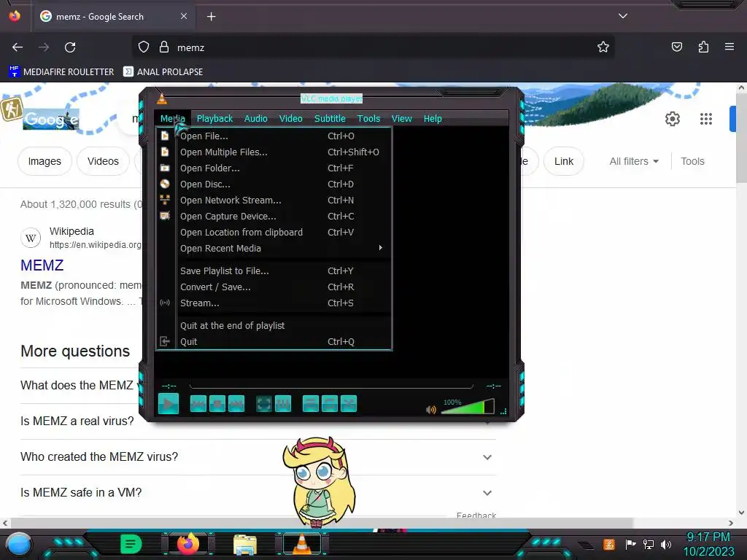Click the VLC cone icon in title bar
This screenshot has height=560, width=747.
(x=162, y=98)
